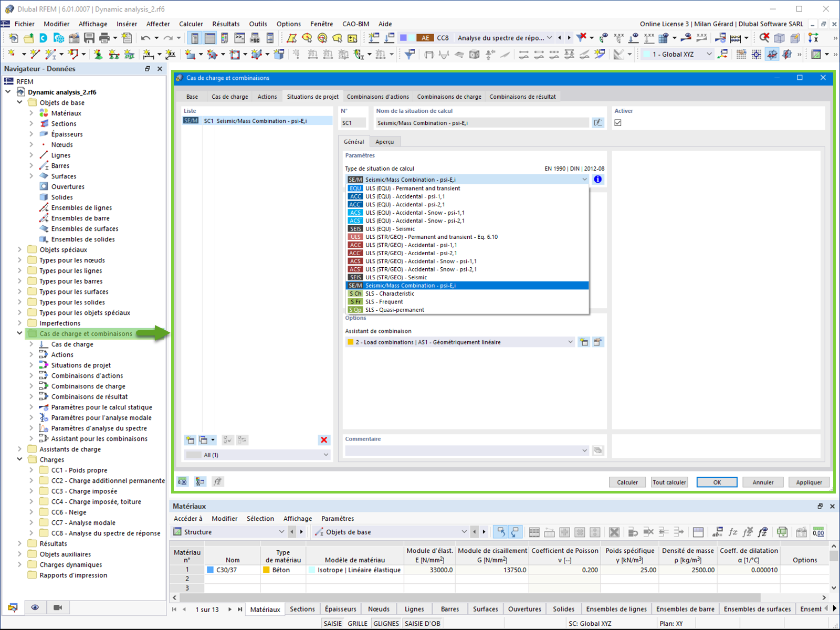Toggle GRILLE in status bar
This screenshot has width=840, height=630.
(x=358, y=623)
